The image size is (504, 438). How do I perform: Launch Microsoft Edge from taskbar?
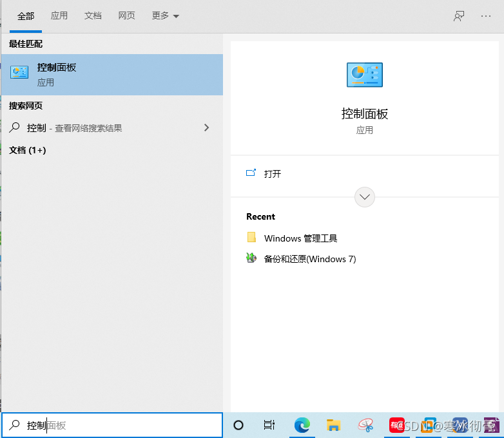coord(302,425)
